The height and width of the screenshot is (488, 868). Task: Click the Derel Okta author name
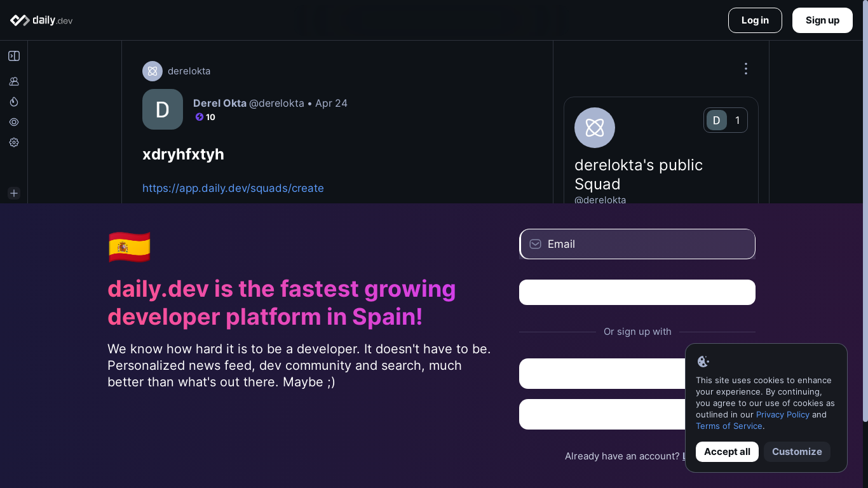coord(220,103)
